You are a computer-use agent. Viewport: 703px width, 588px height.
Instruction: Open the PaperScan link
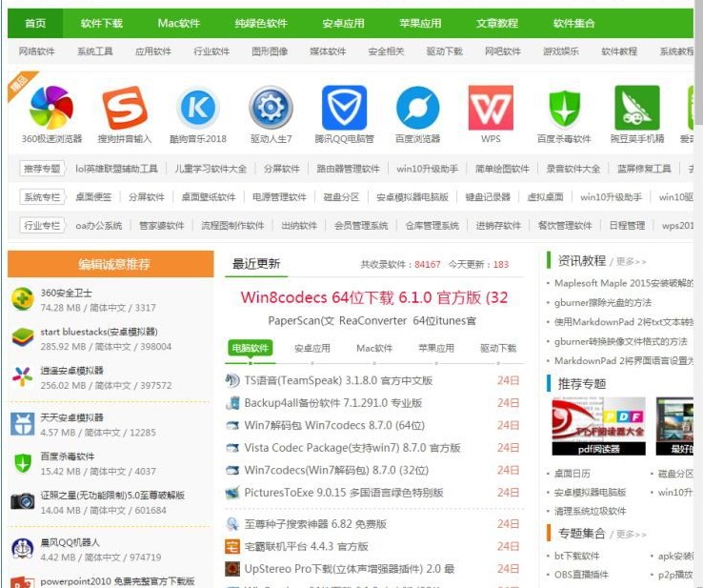pyautogui.click(x=301, y=321)
